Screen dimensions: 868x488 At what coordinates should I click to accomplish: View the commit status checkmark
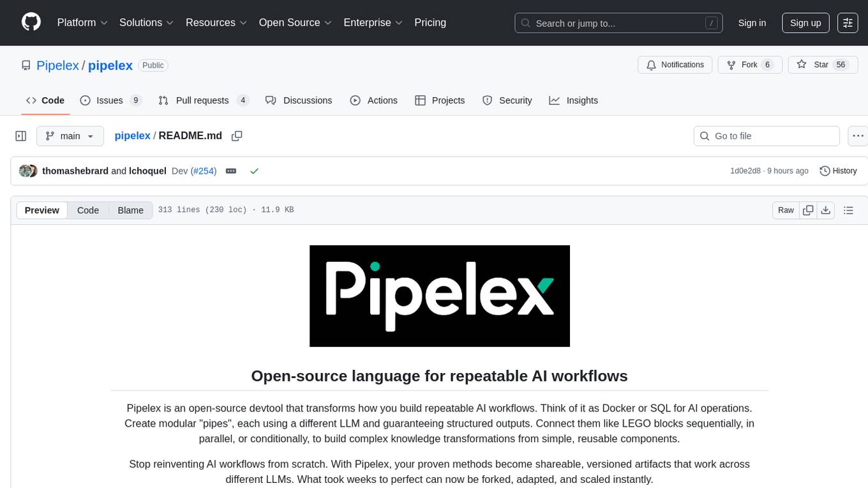point(254,171)
